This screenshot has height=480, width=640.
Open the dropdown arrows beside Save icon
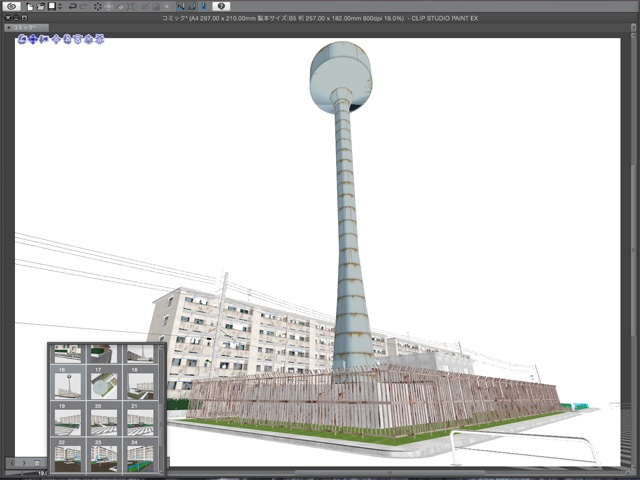59,7
